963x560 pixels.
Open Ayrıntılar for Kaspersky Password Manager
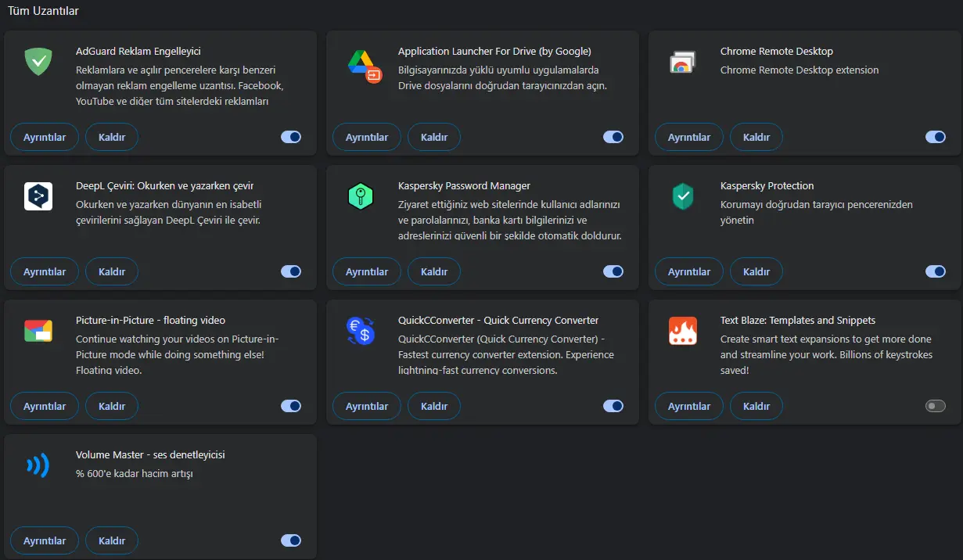(367, 271)
